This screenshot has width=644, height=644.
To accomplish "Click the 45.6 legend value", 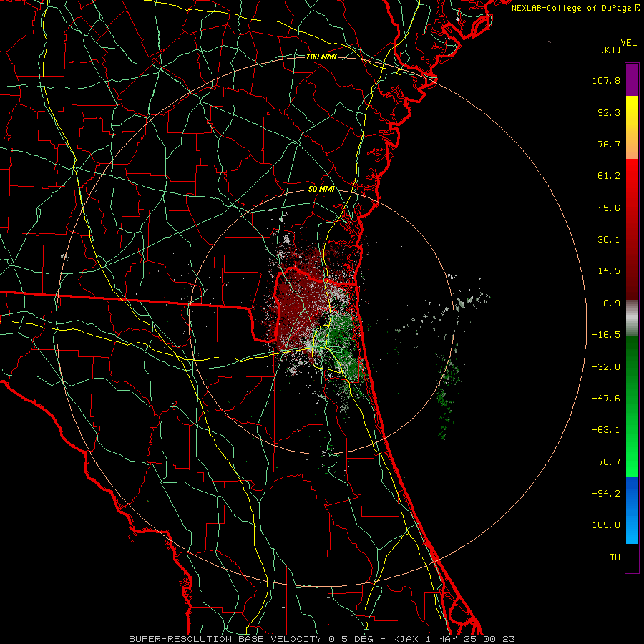I will point(609,208).
